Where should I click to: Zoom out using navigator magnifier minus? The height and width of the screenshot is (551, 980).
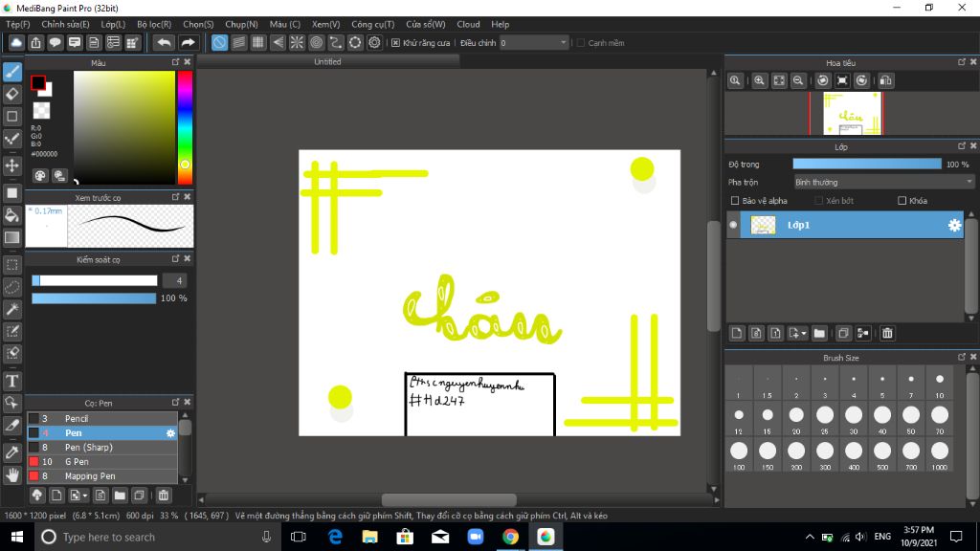[x=798, y=80]
